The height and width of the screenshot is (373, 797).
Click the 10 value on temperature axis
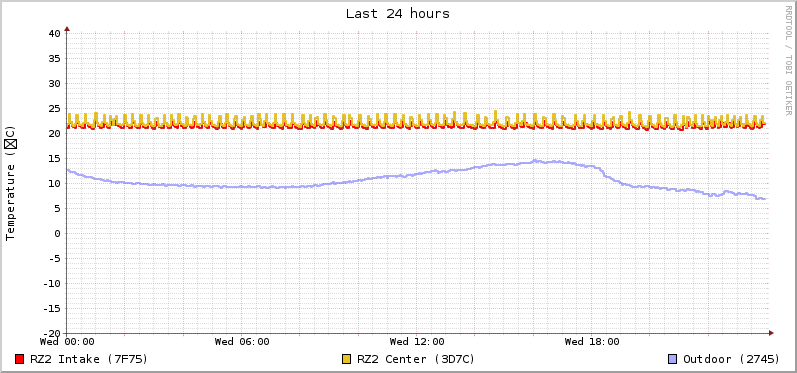coord(55,183)
